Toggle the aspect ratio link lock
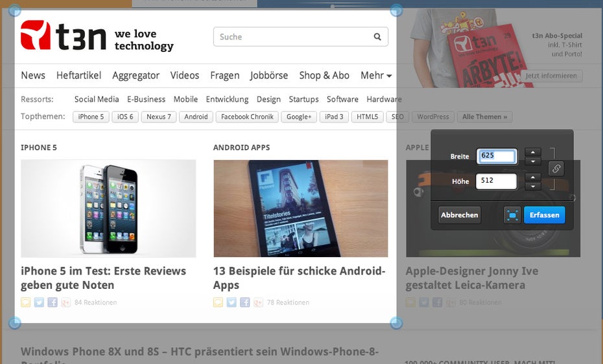Viewport: 603px width, 364px height. (x=556, y=168)
